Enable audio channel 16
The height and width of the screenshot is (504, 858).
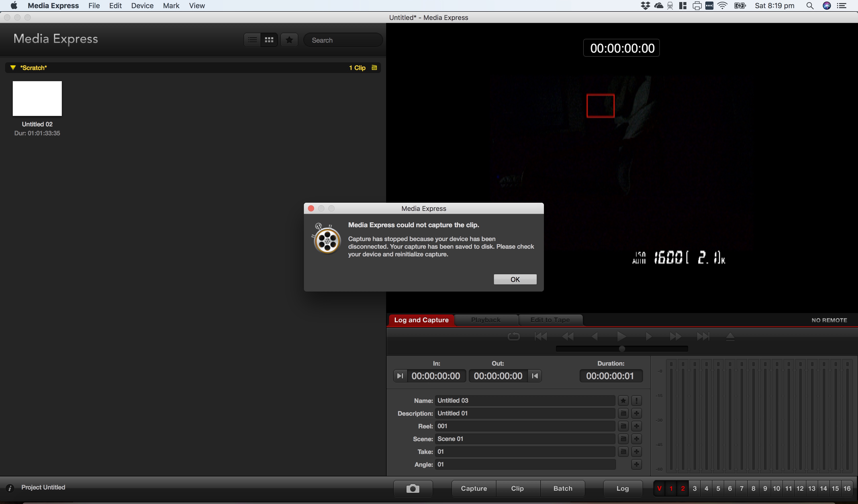(x=847, y=489)
